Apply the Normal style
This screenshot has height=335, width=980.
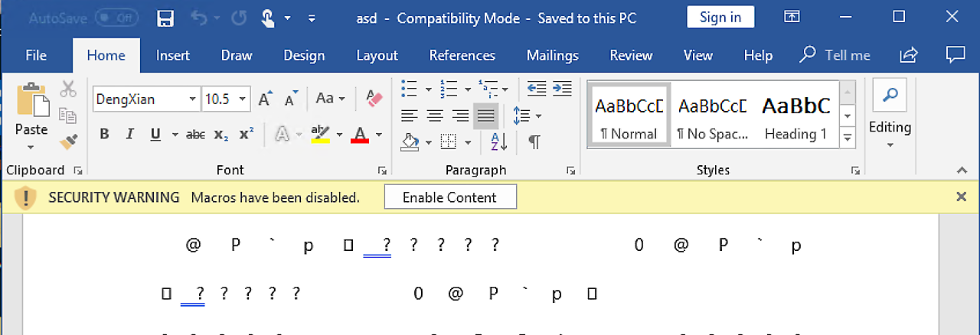[x=629, y=115]
